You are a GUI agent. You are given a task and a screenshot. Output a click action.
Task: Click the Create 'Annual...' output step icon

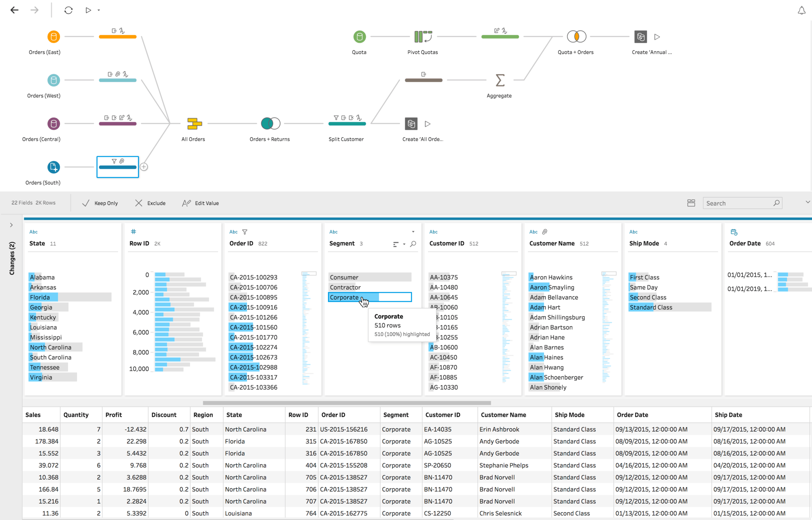pos(641,37)
